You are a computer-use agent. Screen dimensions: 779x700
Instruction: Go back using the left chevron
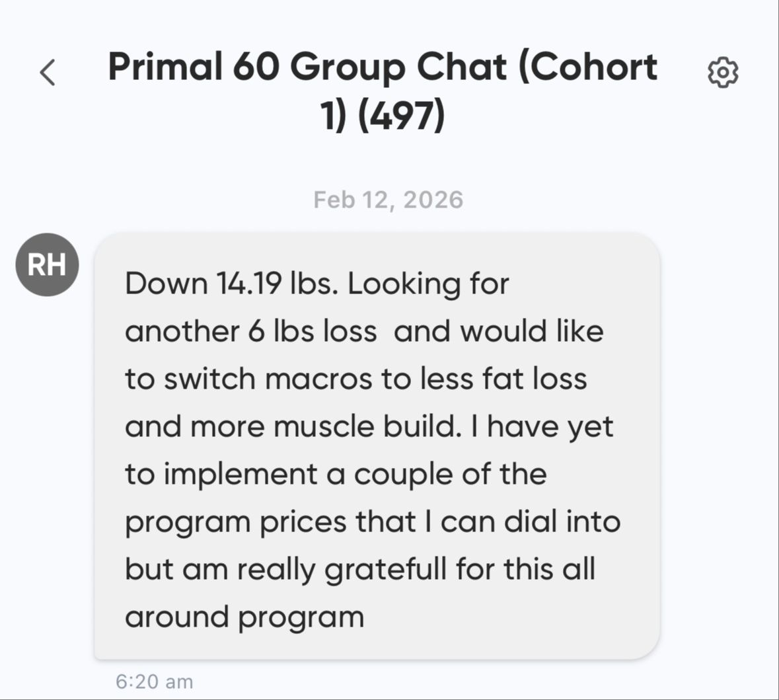[48, 72]
